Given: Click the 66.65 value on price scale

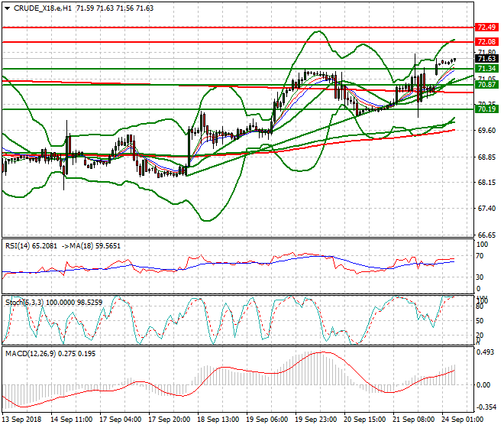Looking at the screenshot, I should 485,235.
